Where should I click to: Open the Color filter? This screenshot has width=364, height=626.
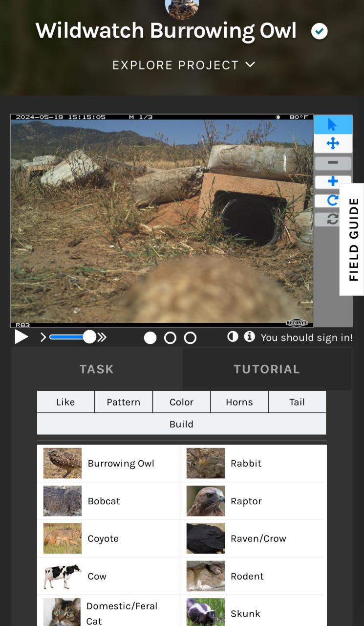182,402
